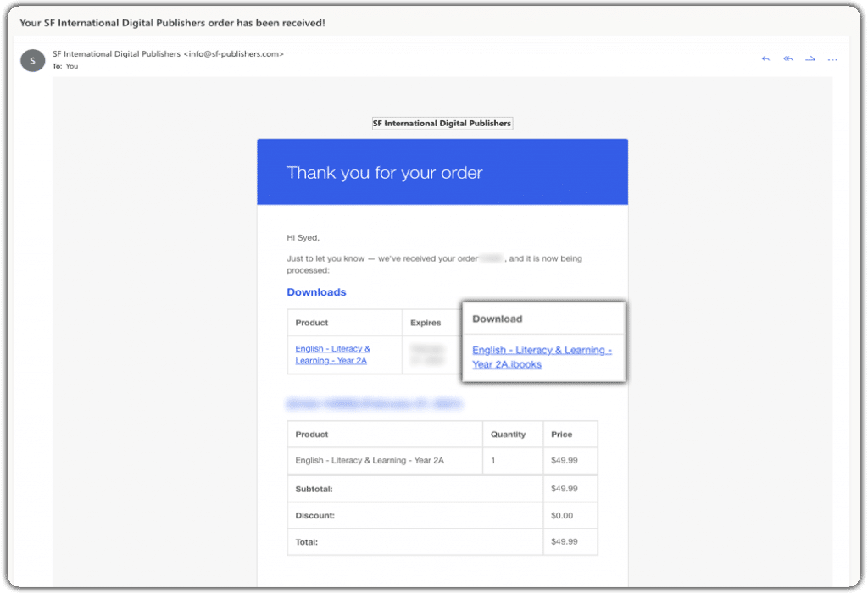Click the sender avatar circle 'S'
Image resolution: width=868 pixels, height=593 pixels.
point(33,60)
